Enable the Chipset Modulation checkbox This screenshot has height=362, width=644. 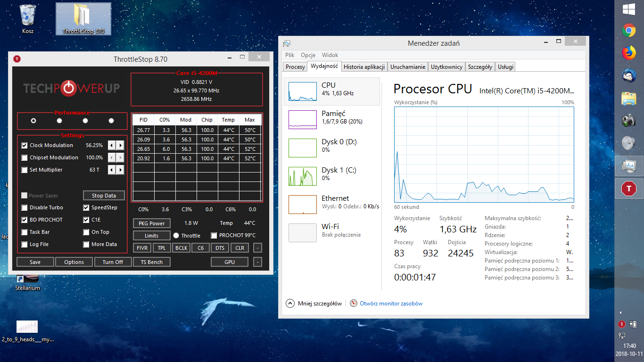coord(25,157)
